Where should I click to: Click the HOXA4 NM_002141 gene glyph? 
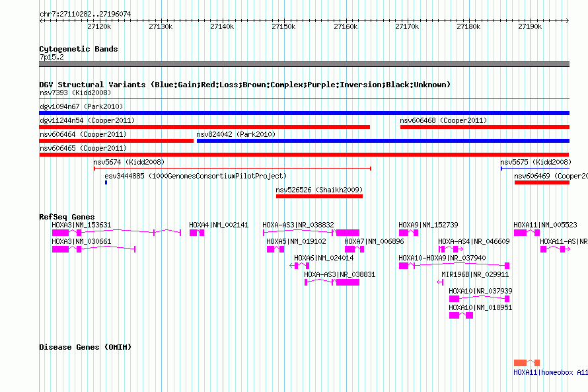coord(197,233)
